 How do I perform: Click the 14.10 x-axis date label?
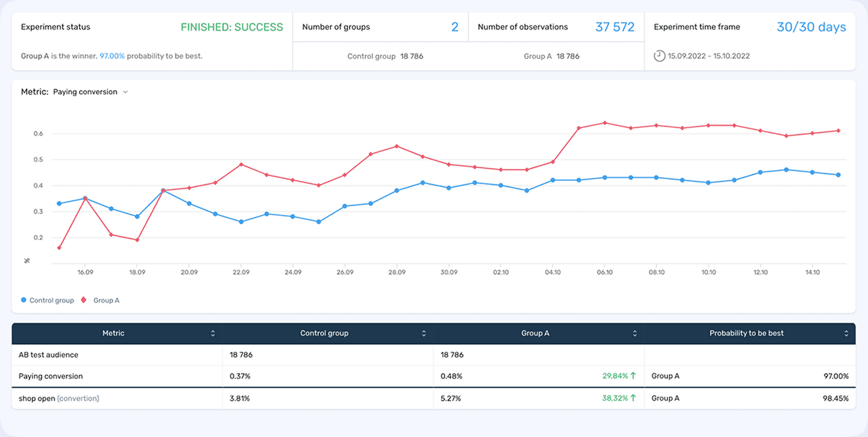pos(813,272)
